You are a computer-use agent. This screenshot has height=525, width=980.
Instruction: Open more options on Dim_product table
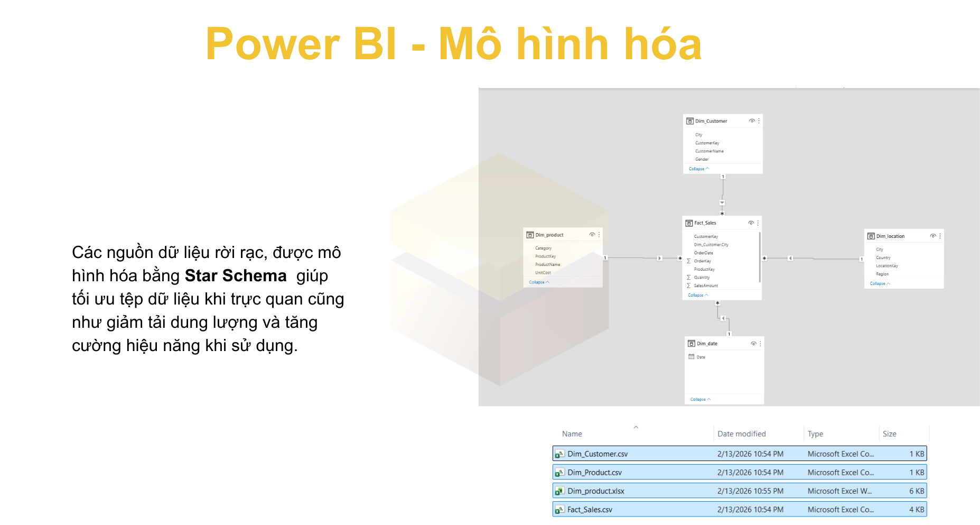tap(599, 235)
